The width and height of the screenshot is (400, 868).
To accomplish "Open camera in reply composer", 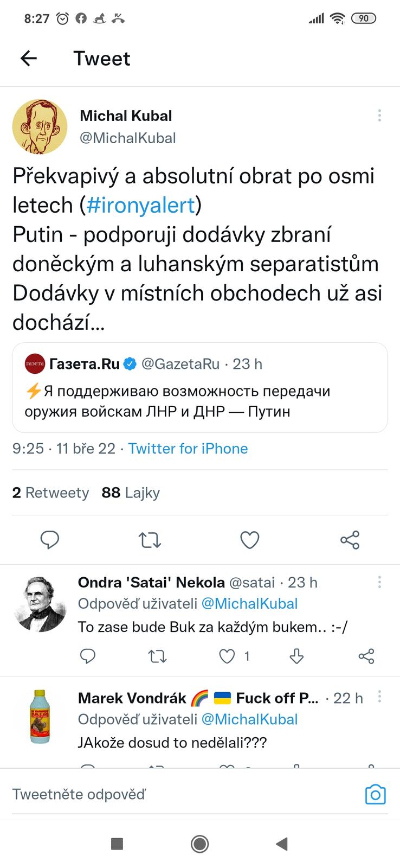I will click(375, 795).
